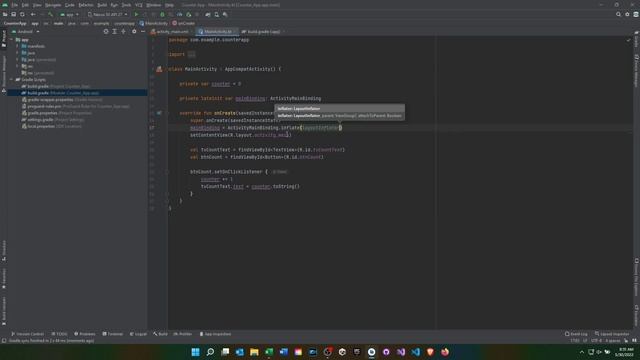640x360 pixels.
Task: Click the MainActivity breadcrumb
Action: [153, 23]
